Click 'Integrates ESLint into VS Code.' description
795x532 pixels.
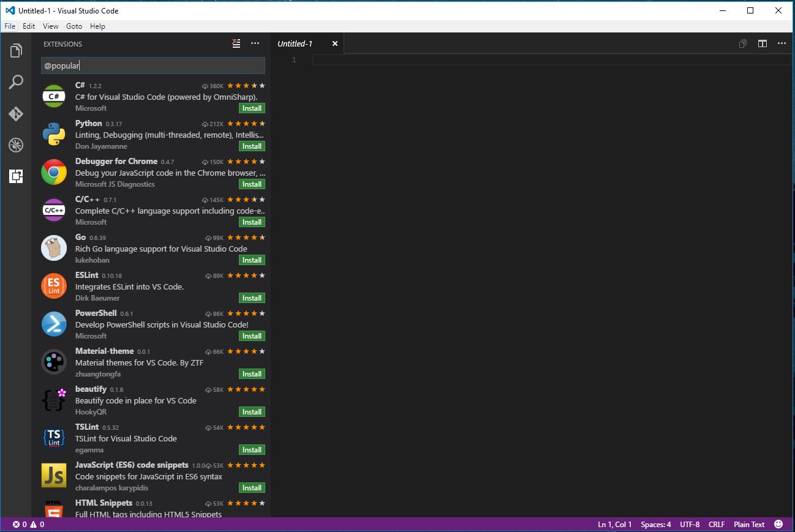[x=129, y=287]
